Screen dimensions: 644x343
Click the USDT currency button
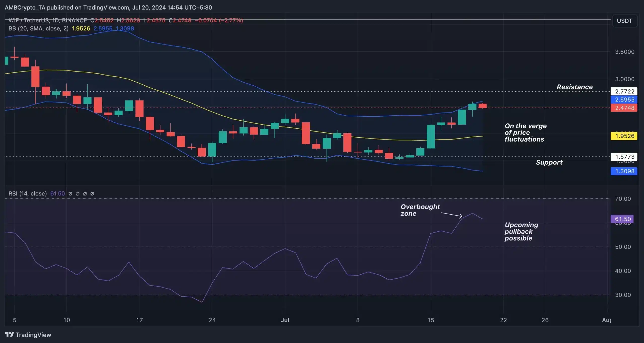point(624,21)
